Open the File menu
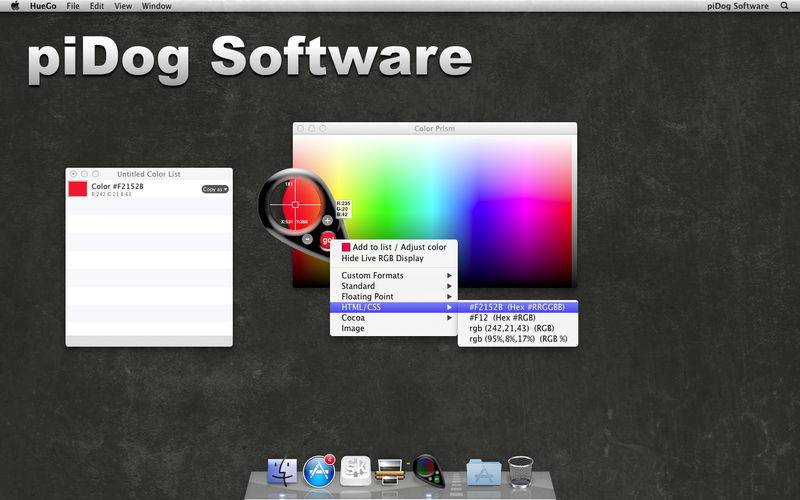Image resolution: width=800 pixels, height=500 pixels. coord(73,6)
